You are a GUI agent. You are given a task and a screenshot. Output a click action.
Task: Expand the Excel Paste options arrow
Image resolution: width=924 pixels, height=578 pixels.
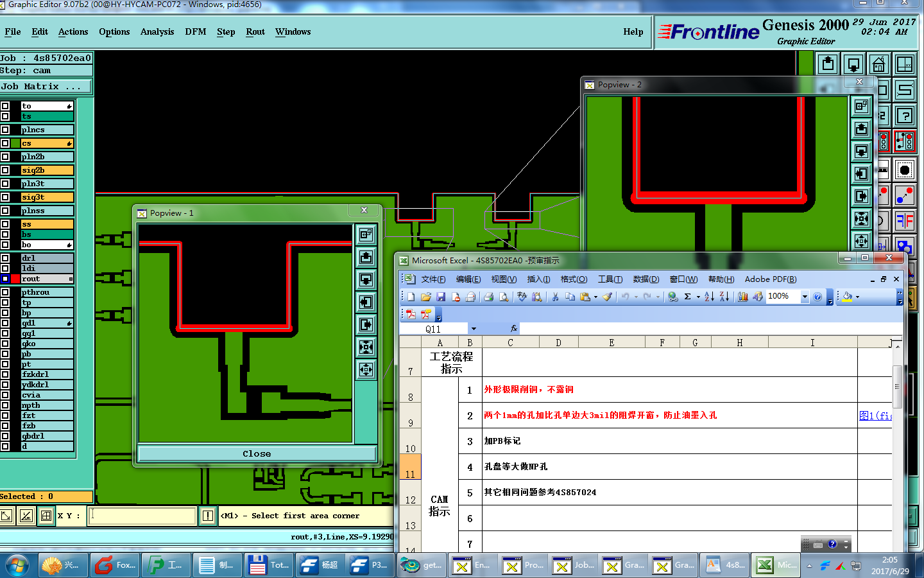pos(595,297)
